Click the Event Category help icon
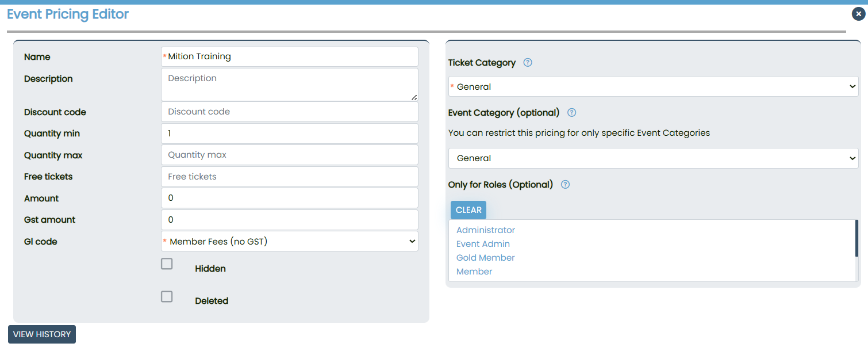 click(571, 113)
